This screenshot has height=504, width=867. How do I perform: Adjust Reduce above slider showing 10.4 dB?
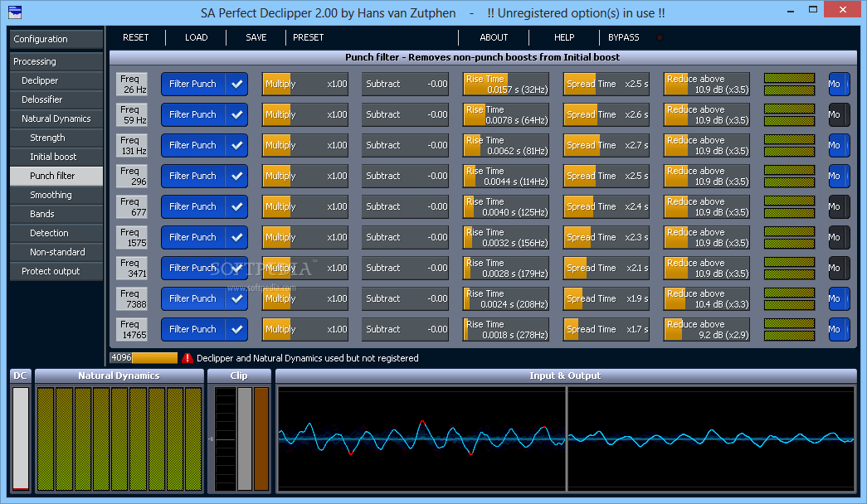[x=707, y=299]
